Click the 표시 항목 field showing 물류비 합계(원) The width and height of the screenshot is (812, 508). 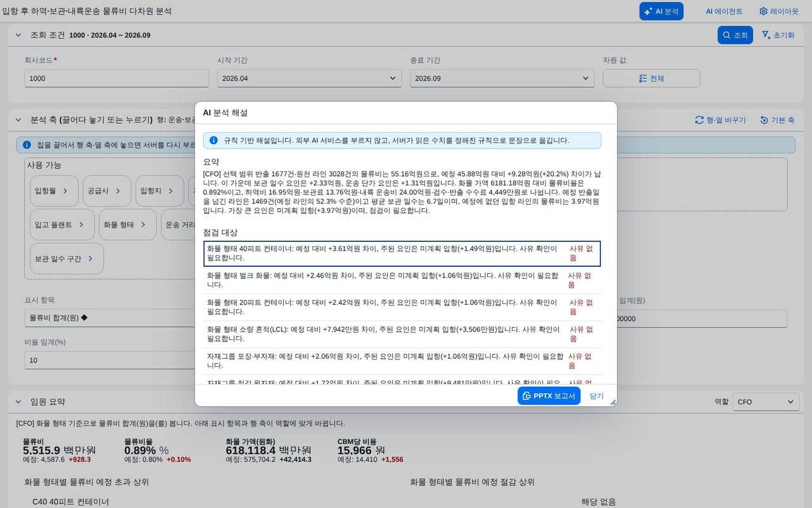tap(110, 318)
